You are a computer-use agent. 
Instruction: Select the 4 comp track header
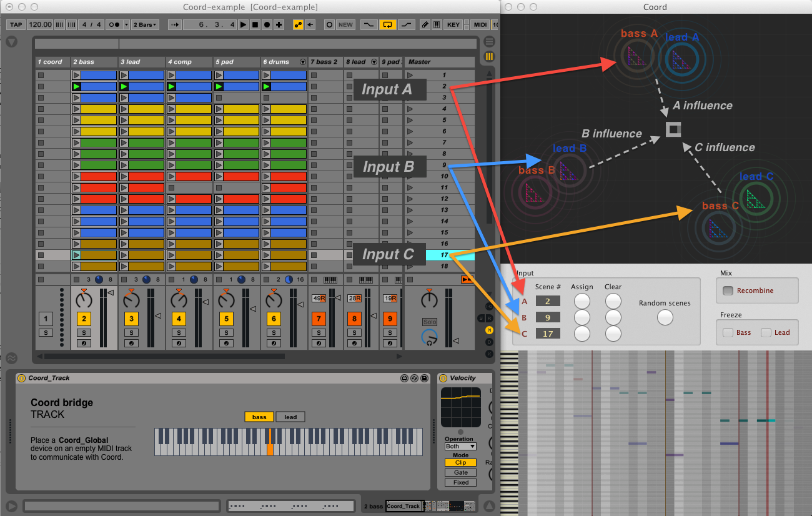click(x=189, y=62)
